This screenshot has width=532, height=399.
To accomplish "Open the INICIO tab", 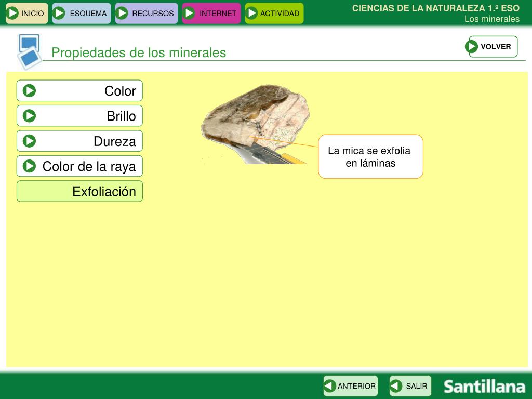I will pos(27,13).
